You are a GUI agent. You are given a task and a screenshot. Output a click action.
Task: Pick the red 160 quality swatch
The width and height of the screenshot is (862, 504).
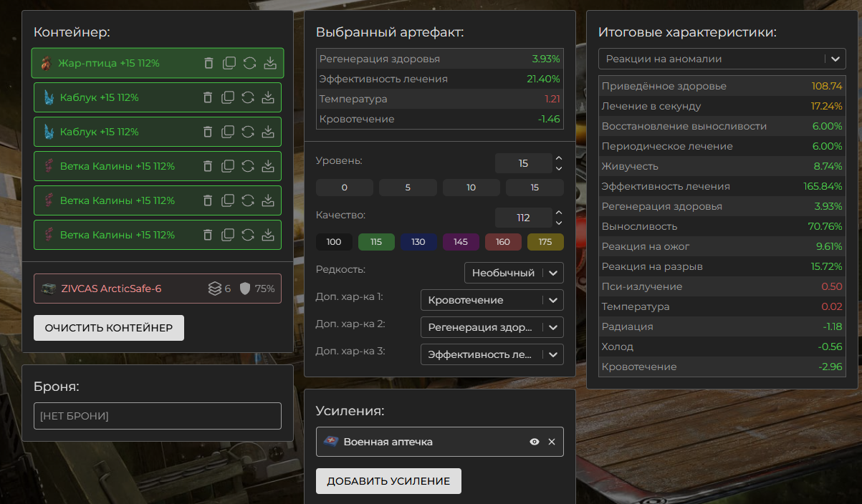tap(503, 242)
